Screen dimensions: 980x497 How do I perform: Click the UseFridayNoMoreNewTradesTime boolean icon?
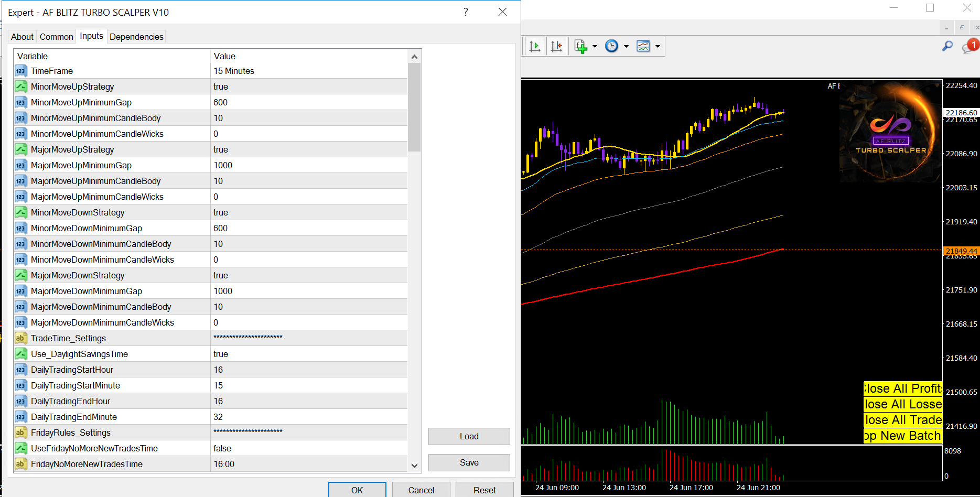coord(21,448)
